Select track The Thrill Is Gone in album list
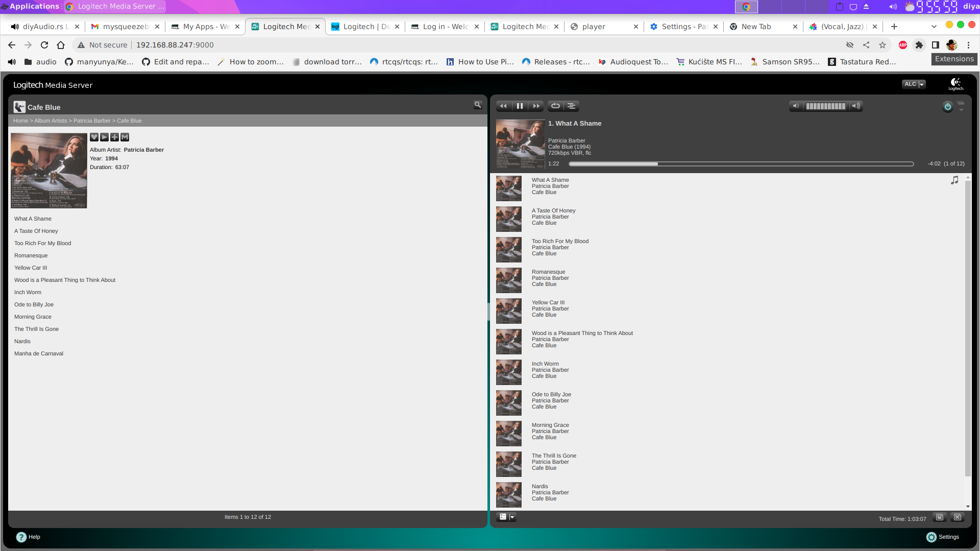This screenshot has height=551, width=980. 37,329
